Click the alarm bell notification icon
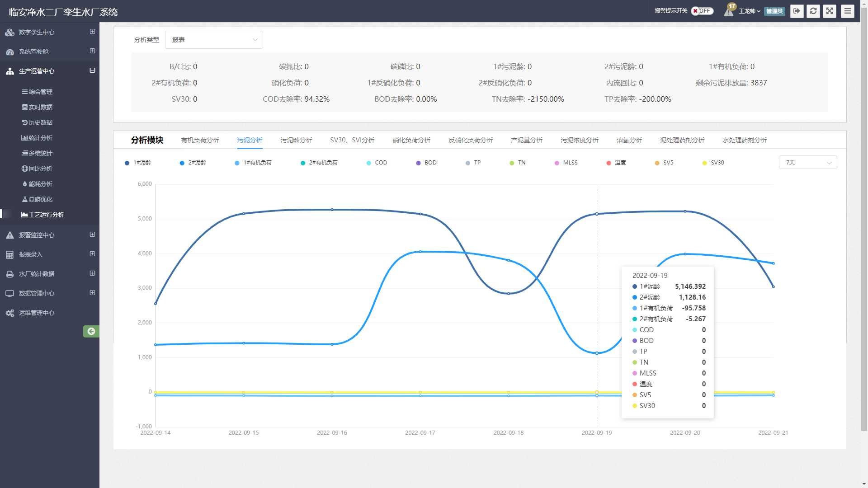 click(728, 11)
